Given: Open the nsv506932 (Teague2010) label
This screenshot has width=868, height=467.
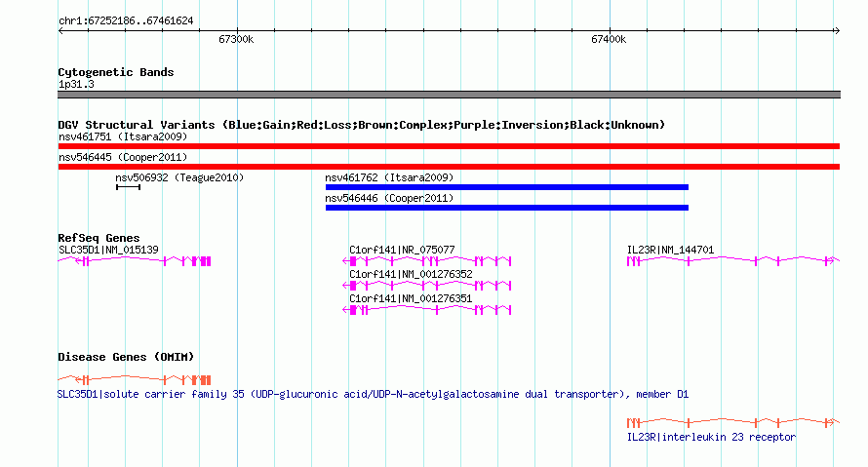Looking at the screenshot, I should [179, 177].
